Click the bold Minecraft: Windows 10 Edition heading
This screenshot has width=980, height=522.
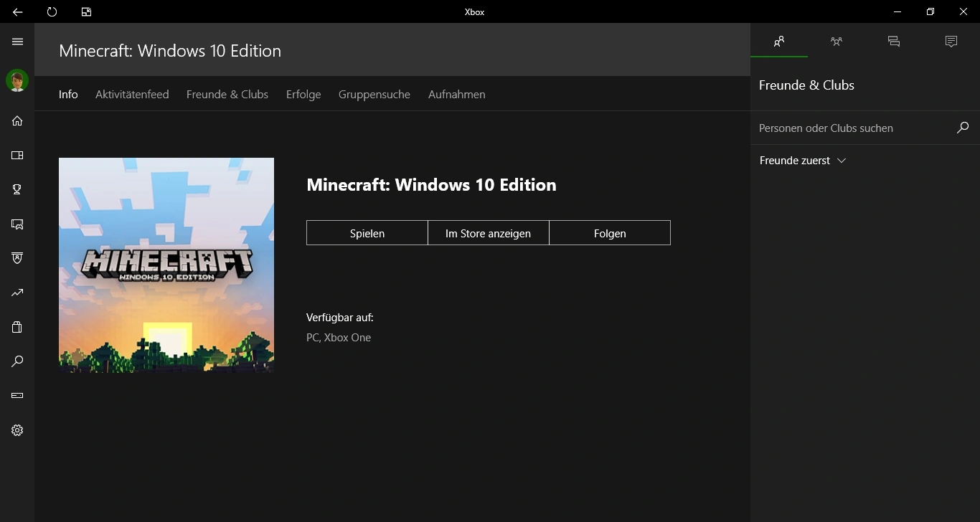[x=431, y=185]
